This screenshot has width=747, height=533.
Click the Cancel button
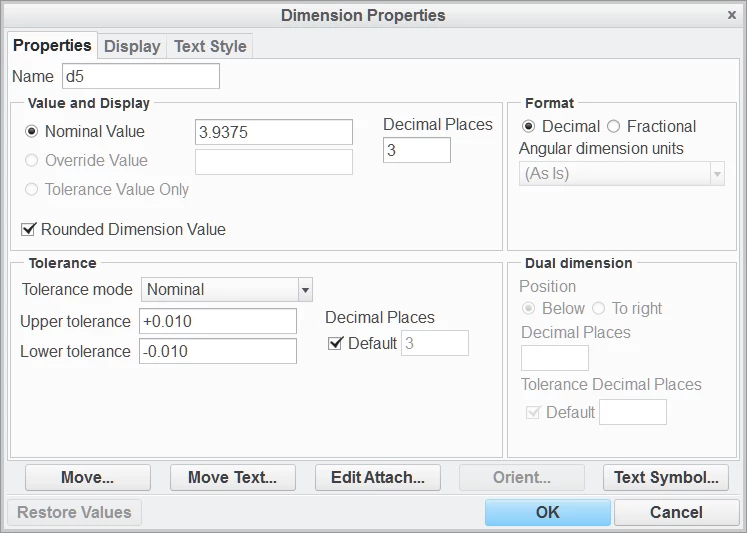click(676, 513)
